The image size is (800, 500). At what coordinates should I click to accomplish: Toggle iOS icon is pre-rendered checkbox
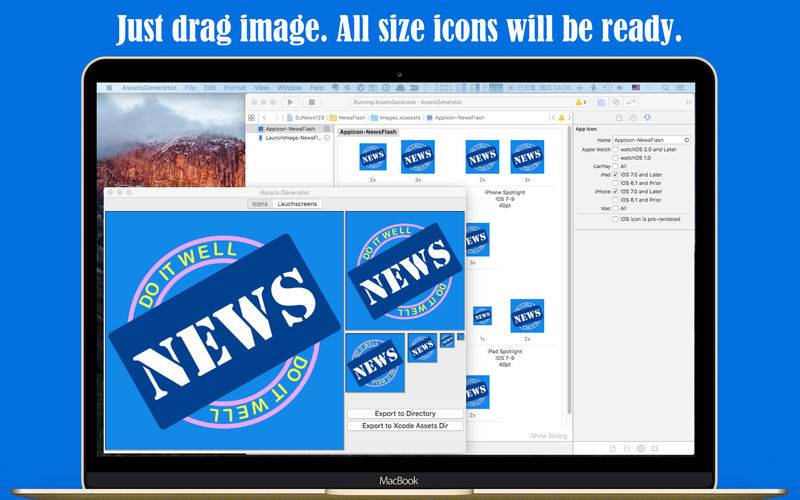point(615,219)
